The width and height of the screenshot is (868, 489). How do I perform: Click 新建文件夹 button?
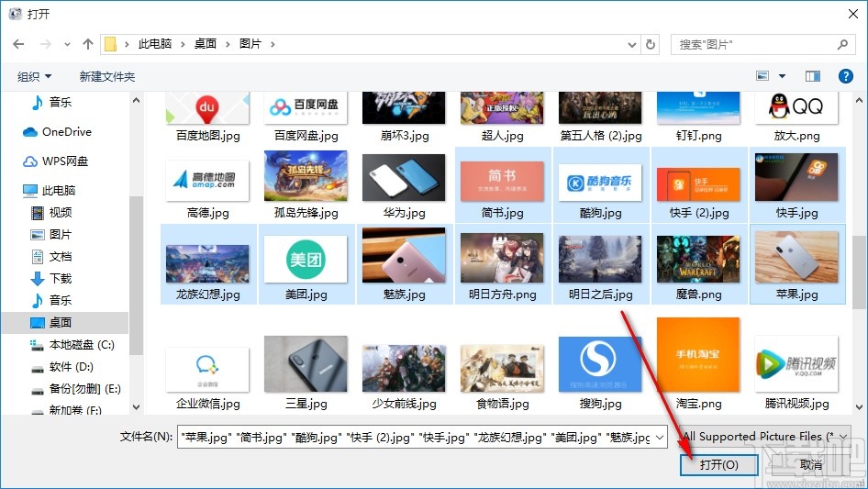106,76
